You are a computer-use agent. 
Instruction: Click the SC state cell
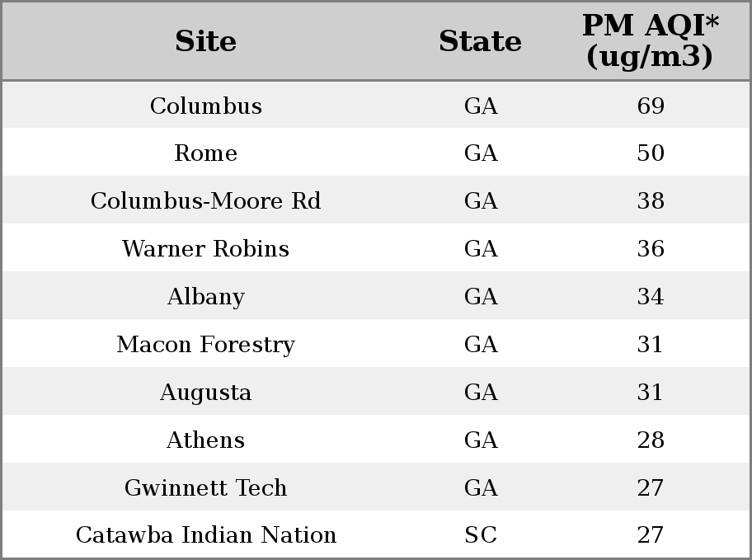point(481,534)
